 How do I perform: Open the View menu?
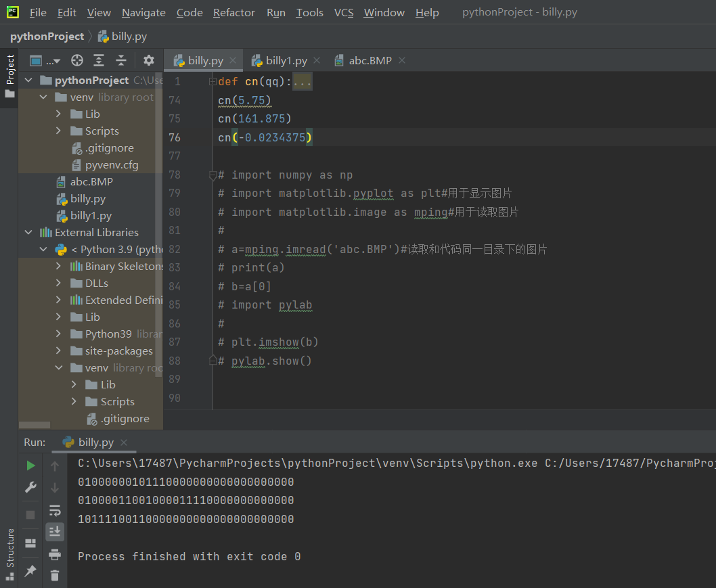tap(99, 13)
